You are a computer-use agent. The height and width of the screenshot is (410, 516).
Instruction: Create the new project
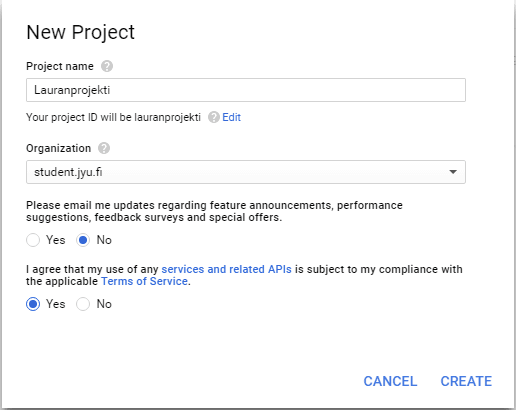466,381
